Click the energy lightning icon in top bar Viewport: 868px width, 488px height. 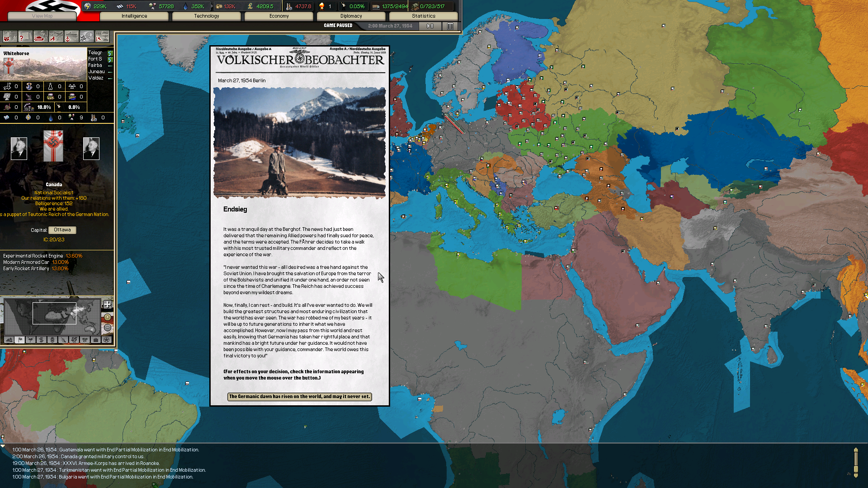point(88,6)
